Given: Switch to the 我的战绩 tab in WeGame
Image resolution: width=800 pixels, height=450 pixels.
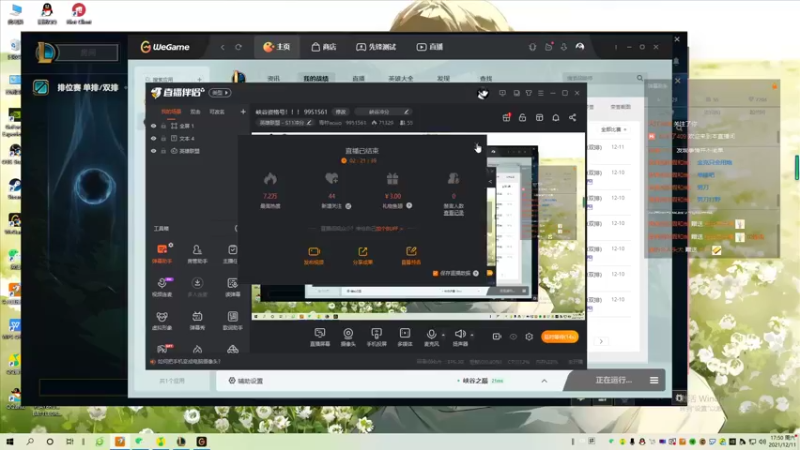Looking at the screenshot, I should pos(316,79).
